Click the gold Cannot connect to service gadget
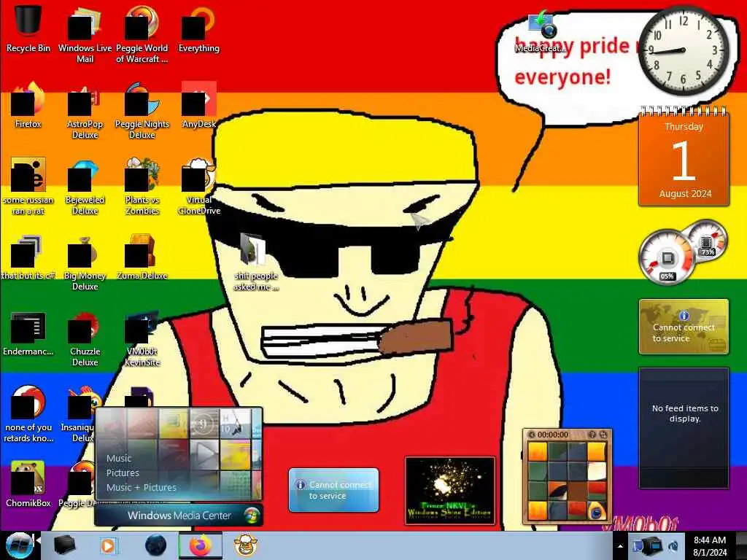 coord(684,327)
